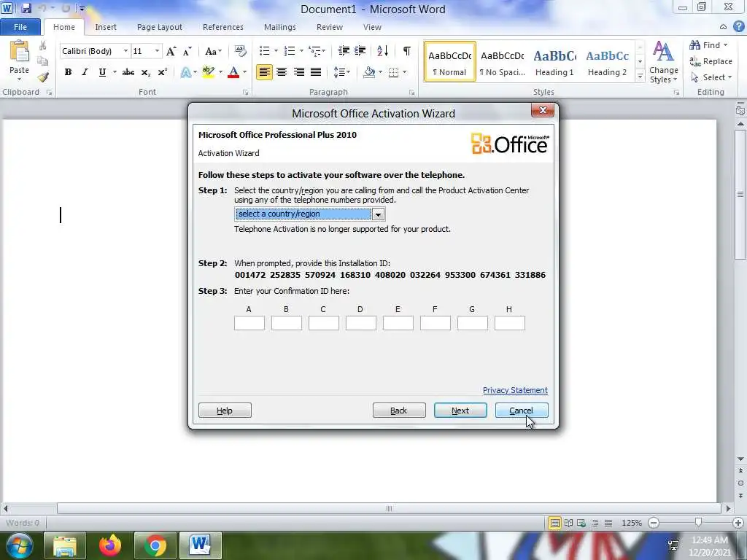Open the File tab
The width and height of the screenshot is (747, 560).
click(20, 27)
